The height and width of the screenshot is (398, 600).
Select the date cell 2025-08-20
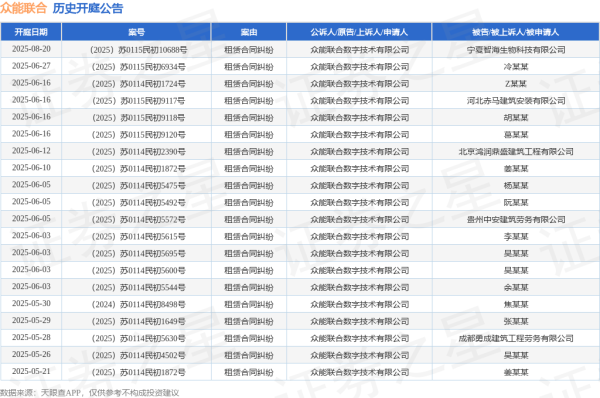coord(31,49)
